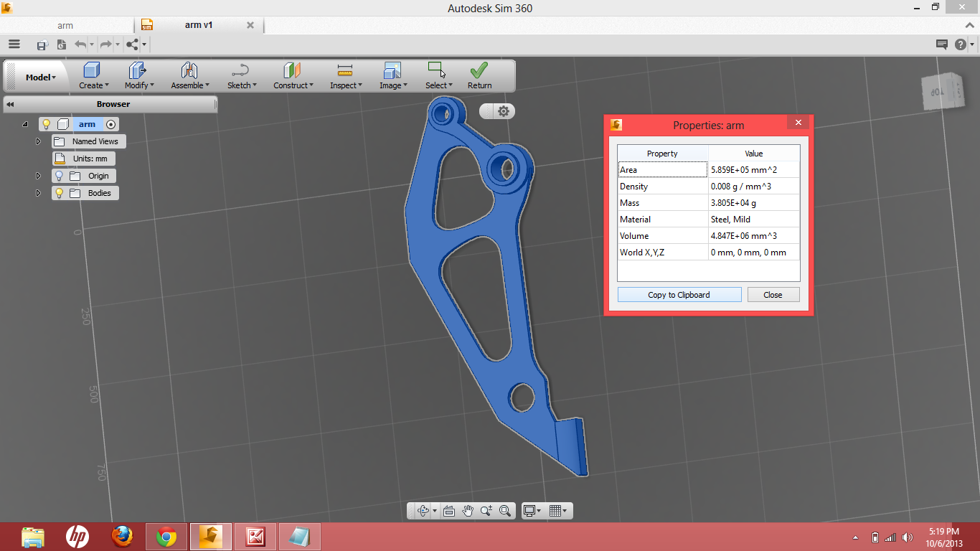Click the Undo arrow
The width and height of the screenshot is (980, 551).
80,44
